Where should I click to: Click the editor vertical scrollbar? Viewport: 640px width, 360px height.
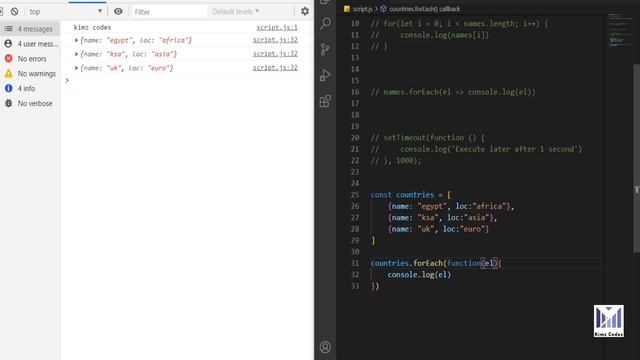click(x=636, y=158)
